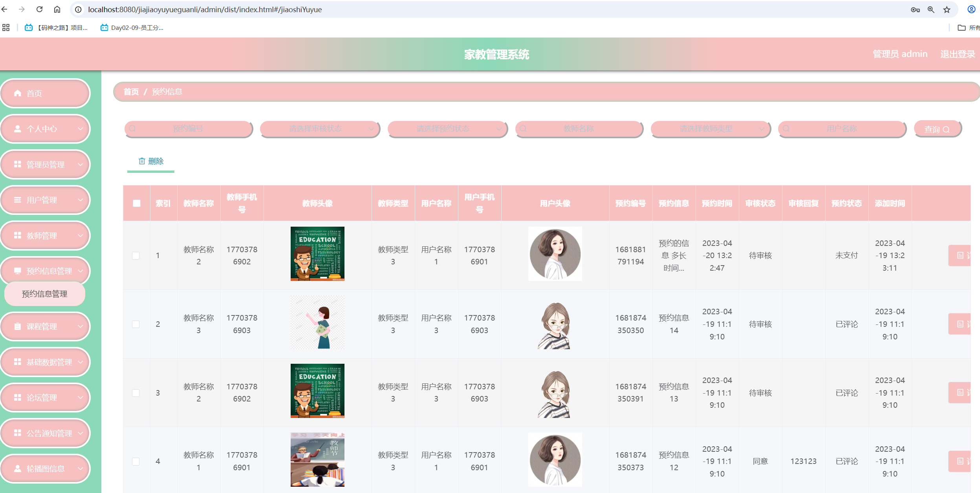Click the 预约编号 search input field
The width and height of the screenshot is (980, 493).
(188, 129)
